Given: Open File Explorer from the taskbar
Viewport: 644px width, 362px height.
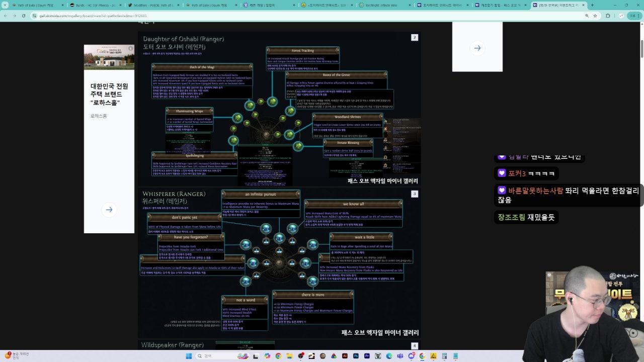Looking at the screenshot, I should [289, 356].
